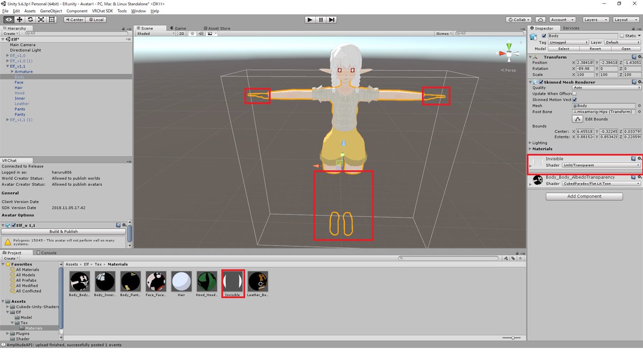
Task: Start Play mode
Action: click(310, 20)
